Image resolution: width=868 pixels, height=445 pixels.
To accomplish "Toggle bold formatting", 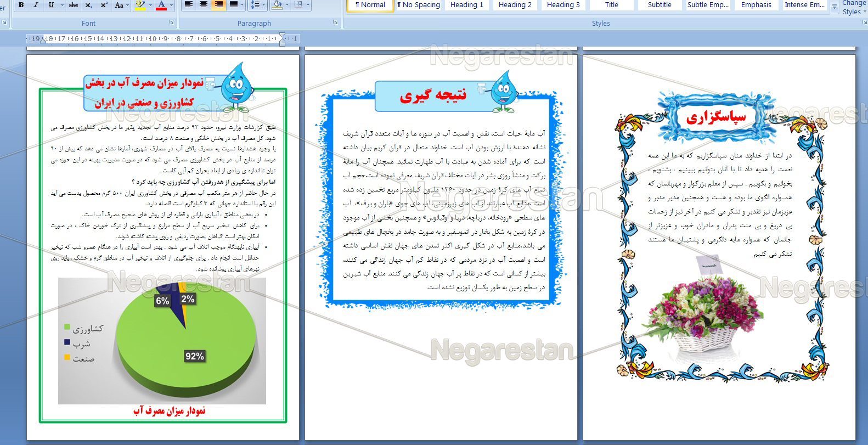I will [21, 5].
